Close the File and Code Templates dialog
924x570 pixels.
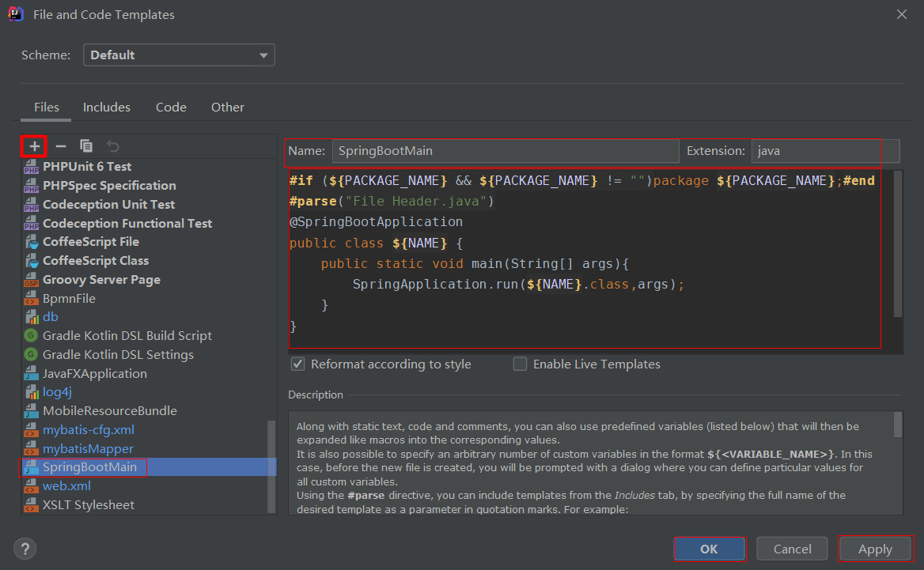[902, 14]
